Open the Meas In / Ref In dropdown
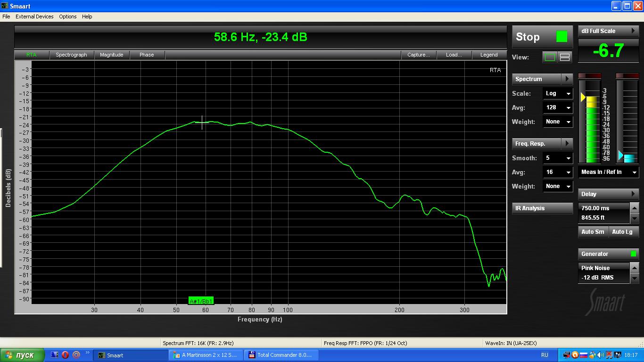 click(x=609, y=172)
